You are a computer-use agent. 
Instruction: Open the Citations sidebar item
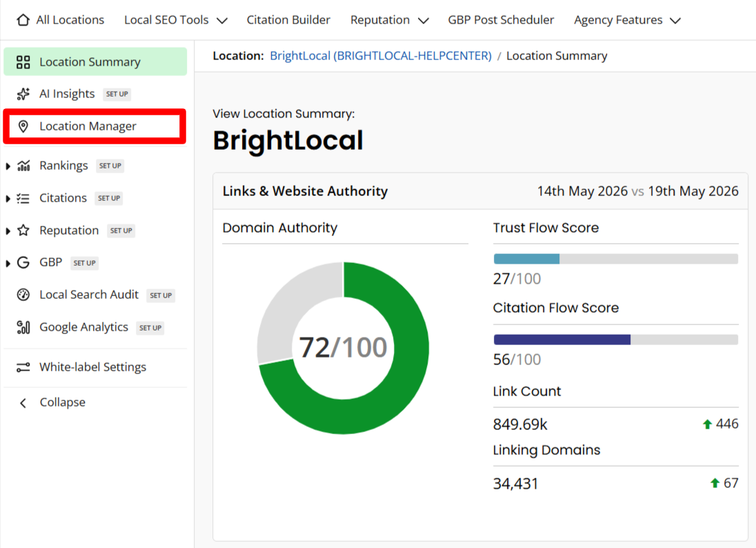pyautogui.click(x=63, y=198)
